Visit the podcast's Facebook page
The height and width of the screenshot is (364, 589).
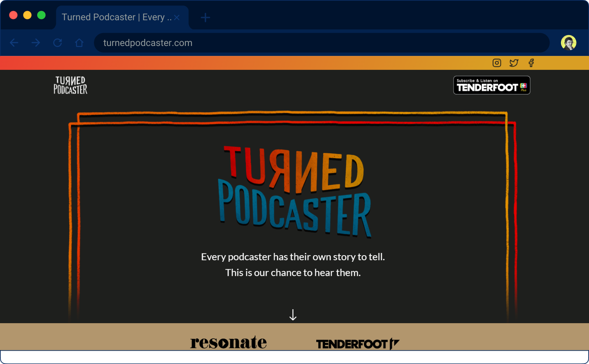(531, 63)
